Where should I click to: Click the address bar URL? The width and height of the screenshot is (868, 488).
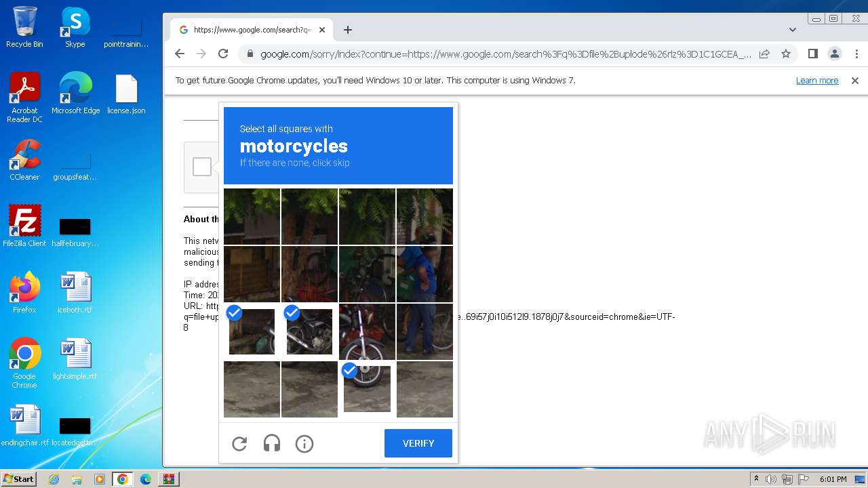coord(506,54)
